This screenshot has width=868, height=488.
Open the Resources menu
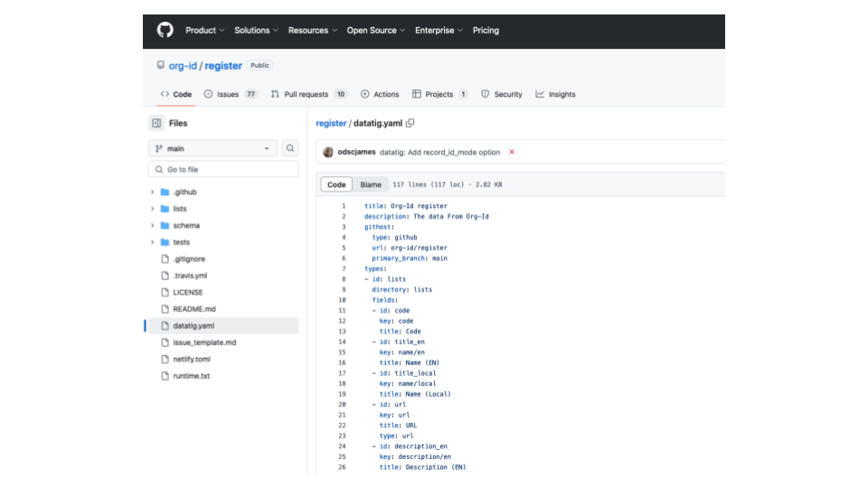click(x=313, y=31)
